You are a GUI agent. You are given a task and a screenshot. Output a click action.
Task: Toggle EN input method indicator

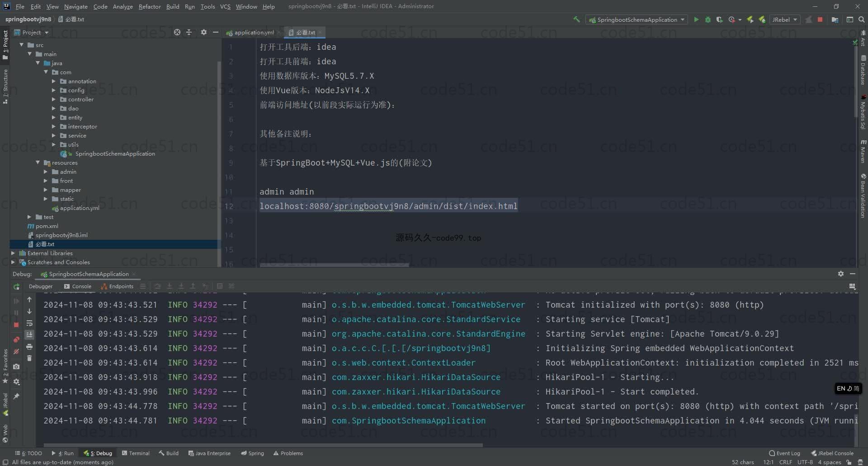click(x=848, y=388)
